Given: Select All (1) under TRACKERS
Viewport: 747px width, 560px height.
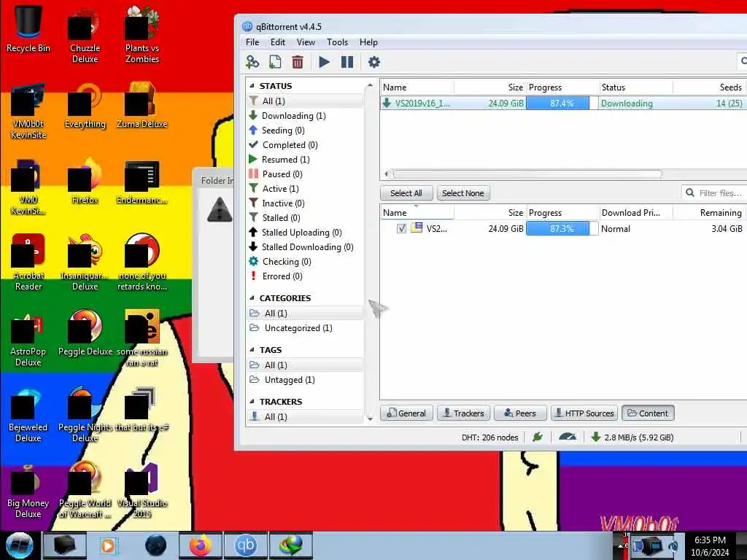Looking at the screenshot, I should (305, 417).
